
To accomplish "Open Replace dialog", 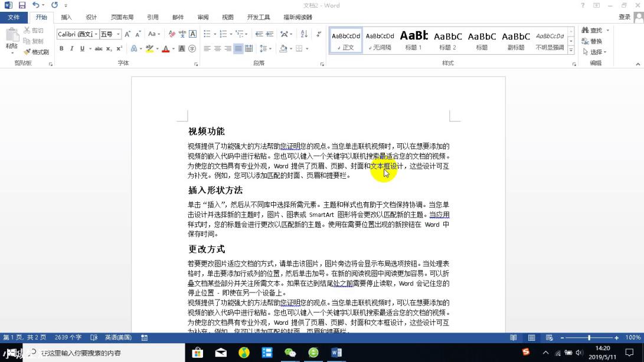I will tap(592, 41).
